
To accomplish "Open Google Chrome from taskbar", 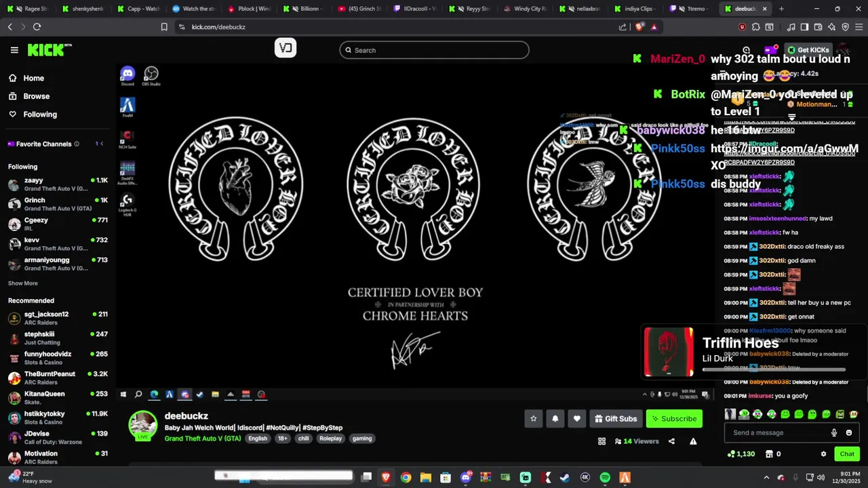I will (x=406, y=478).
